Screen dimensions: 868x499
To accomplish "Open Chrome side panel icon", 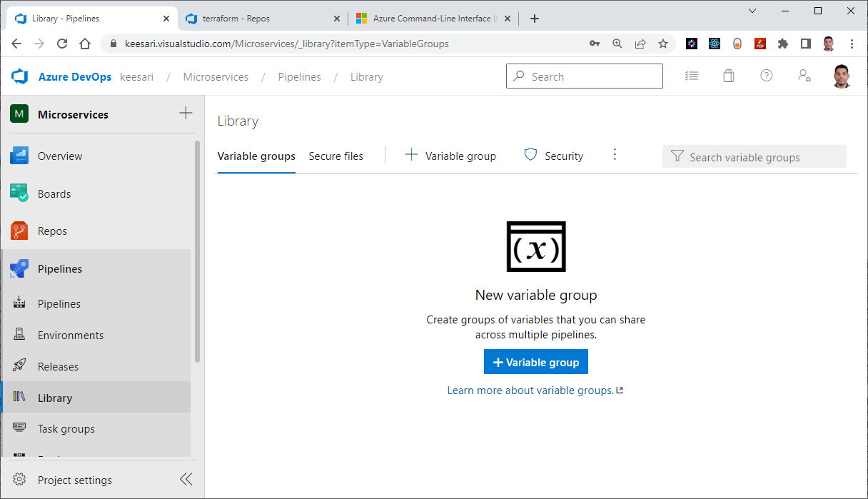I will (x=805, y=44).
